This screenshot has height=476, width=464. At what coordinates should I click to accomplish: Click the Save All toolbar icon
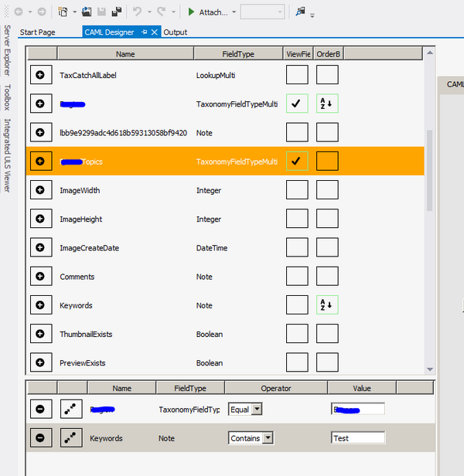coord(116,12)
